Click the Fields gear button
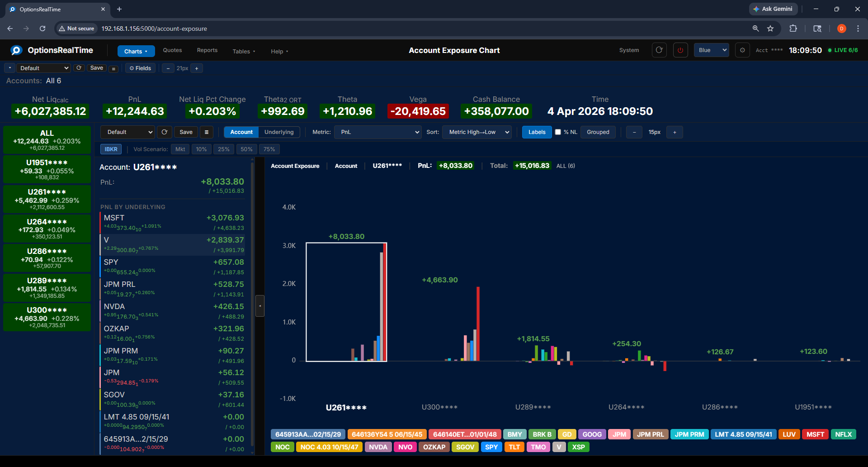Viewport: 868px width, 467px height. coord(140,68)
